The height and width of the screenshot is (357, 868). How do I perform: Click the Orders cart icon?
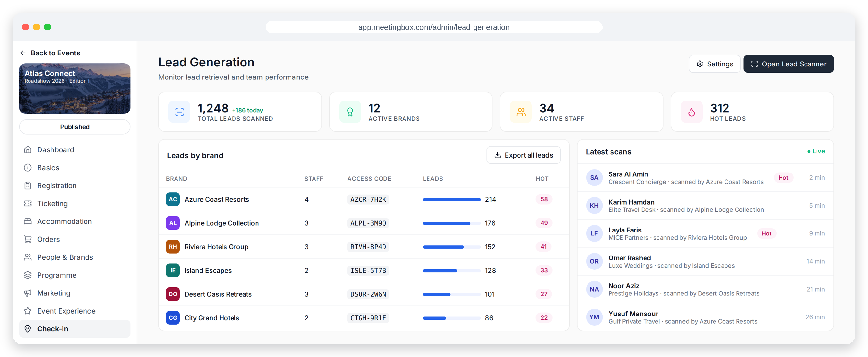28,239
